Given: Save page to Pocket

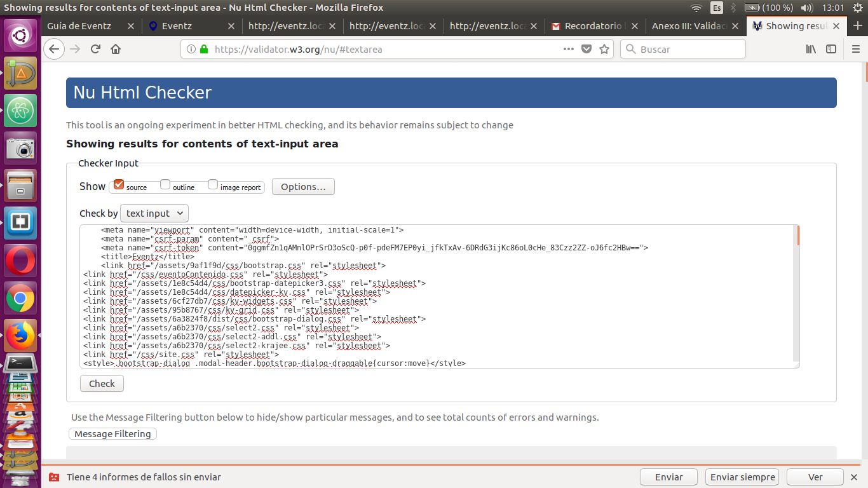Looking at the screenshot, I should [x=587, y=49].
